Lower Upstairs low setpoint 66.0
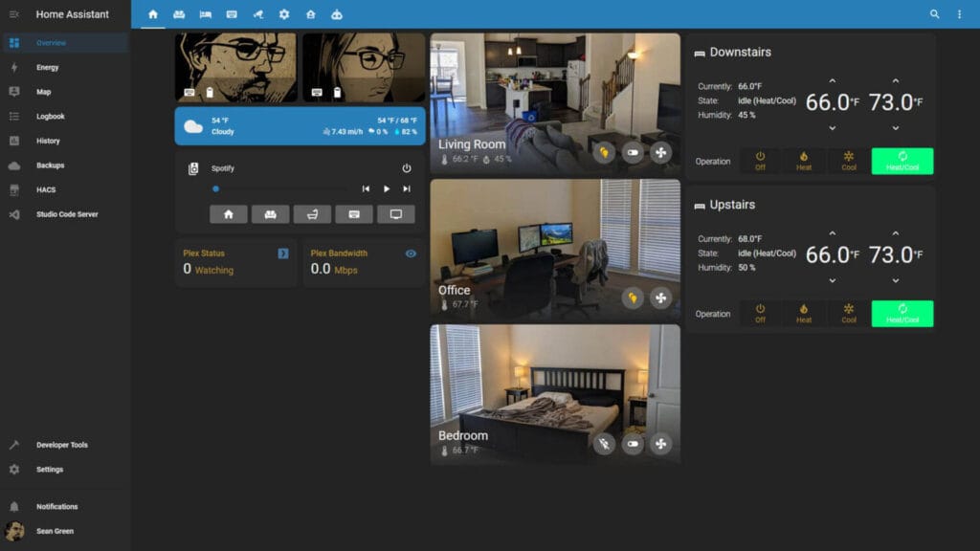The width and height of the screenshot is (980, 551). click(x=832, y=280)
